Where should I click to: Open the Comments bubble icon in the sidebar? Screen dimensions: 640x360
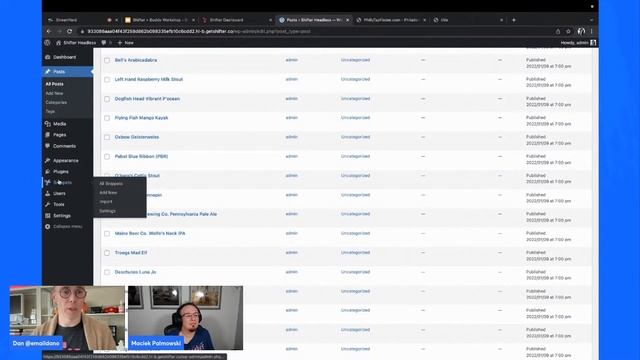[48, 146]
